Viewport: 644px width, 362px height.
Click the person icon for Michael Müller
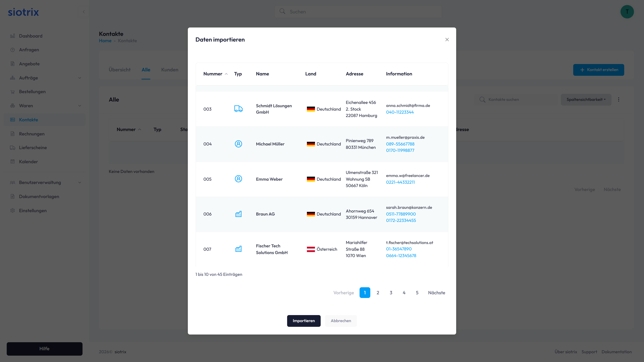238,144
